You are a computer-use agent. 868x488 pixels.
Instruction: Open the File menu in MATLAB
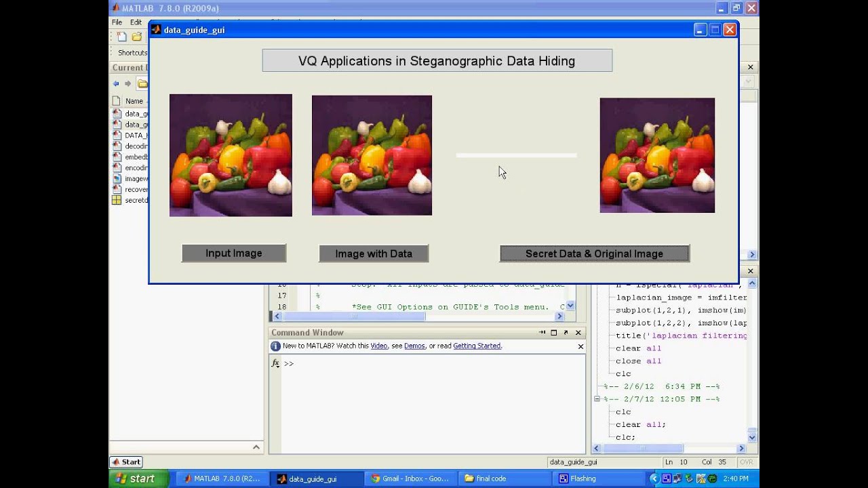(x=117, y=22)
